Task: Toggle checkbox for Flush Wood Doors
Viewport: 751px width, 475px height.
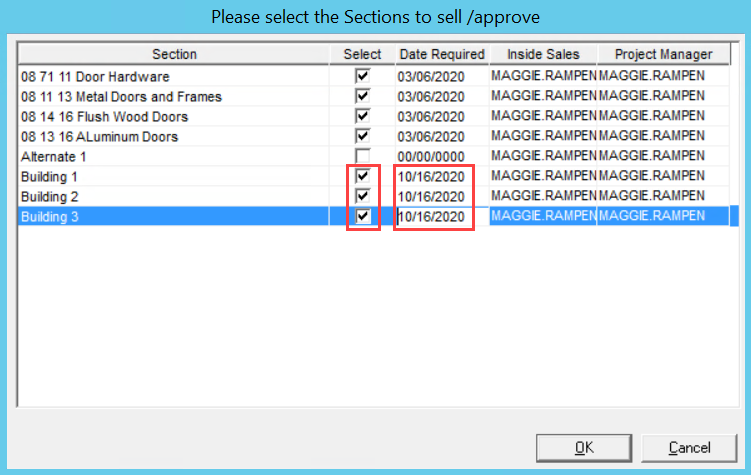Action: point(363,116)
